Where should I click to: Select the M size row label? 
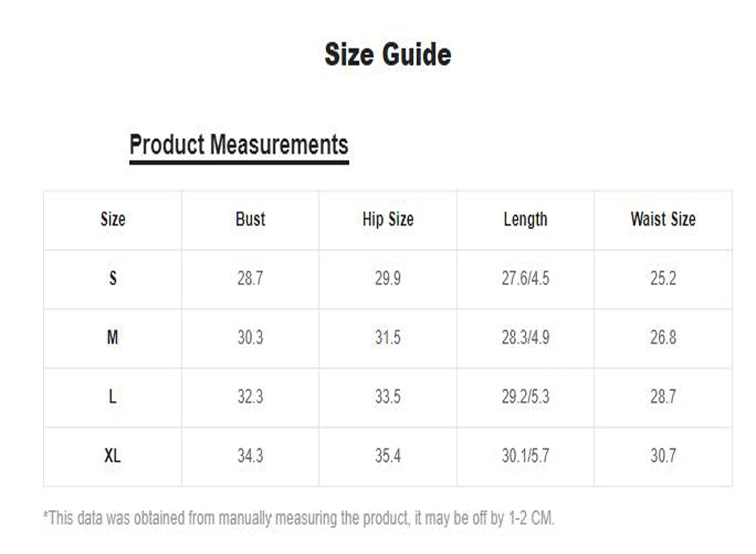(x=112, y=337)
